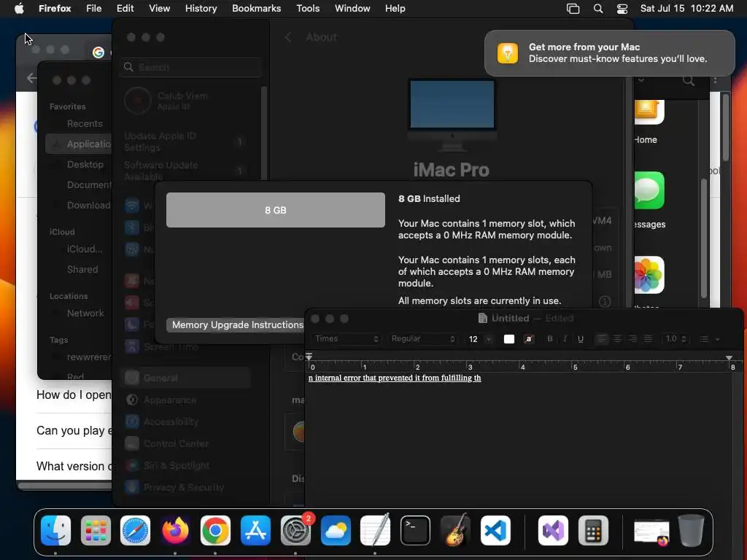This screenshot has width=747, height=560.
Task: Click the text color swatch in TextEdit
Action: coord(508,338)
